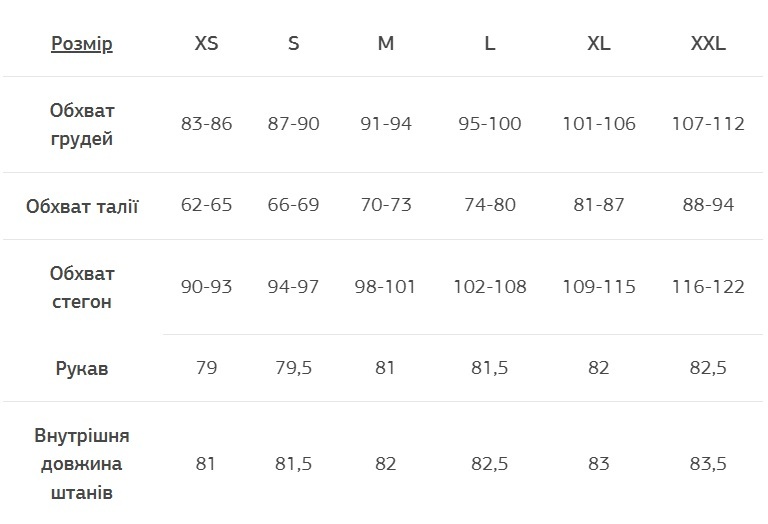Select the 95-100 chest value for L
Screen dimensions: 768x524
coord(489,125)
